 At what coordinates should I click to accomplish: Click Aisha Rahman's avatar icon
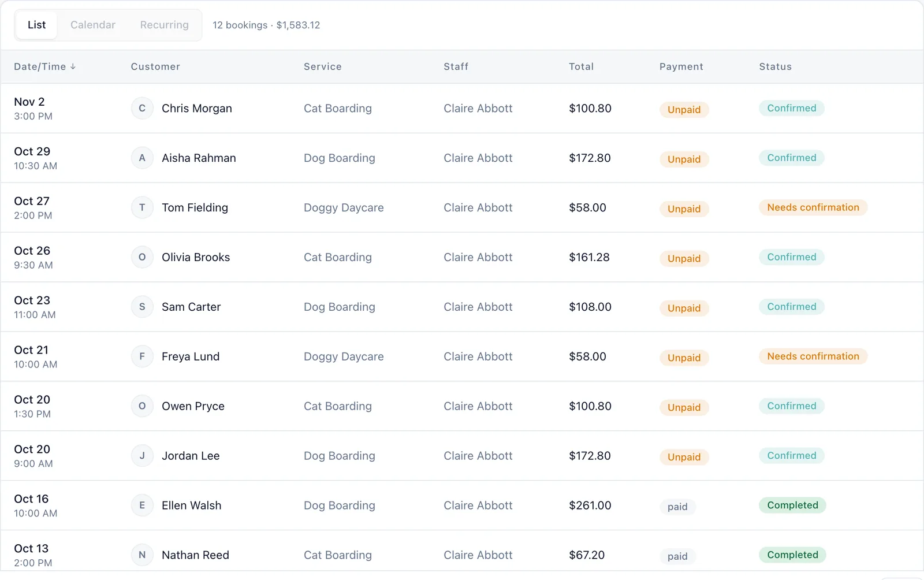point(142,158)
